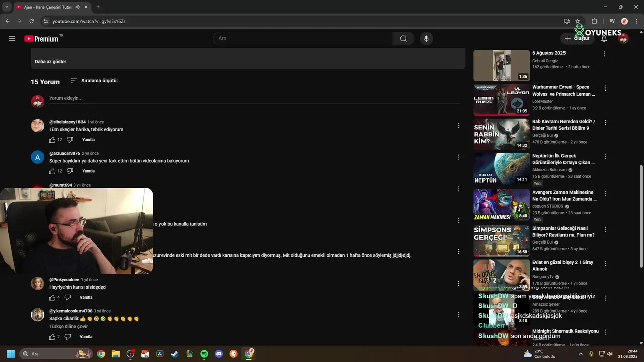Open the Neptün video thumbnail
Screen dimensions: 644x362
click(502, 168)
